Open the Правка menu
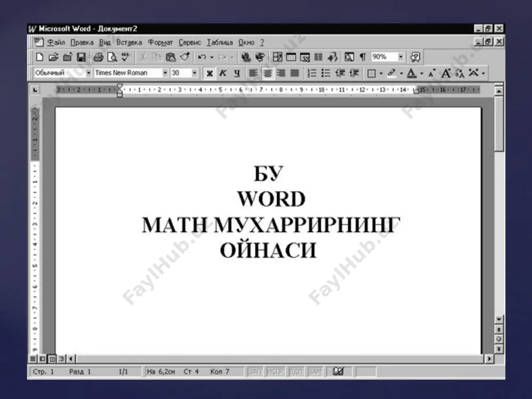The image size is (532, 399). click(82, 43)
